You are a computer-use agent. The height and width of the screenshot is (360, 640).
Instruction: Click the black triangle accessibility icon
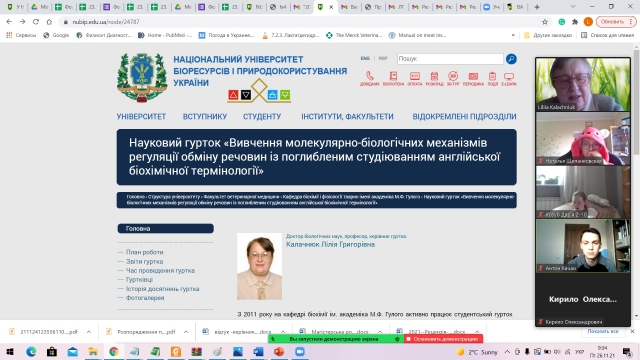point(246,95)
